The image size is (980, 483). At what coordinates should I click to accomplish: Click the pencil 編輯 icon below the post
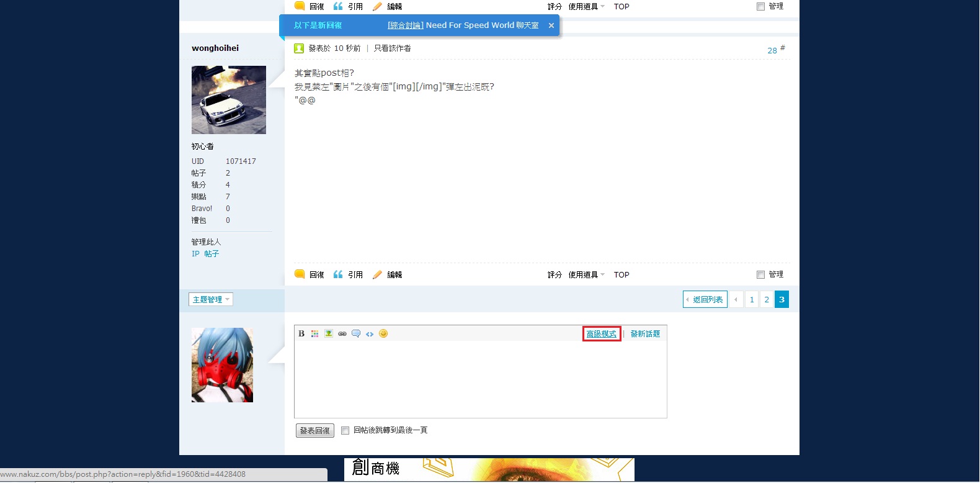click(x=377, y=275)
